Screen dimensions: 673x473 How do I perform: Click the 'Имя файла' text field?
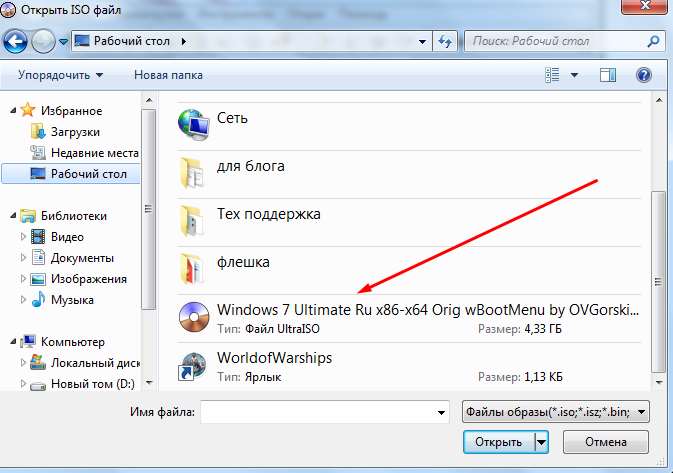click(x=323, y=412)
